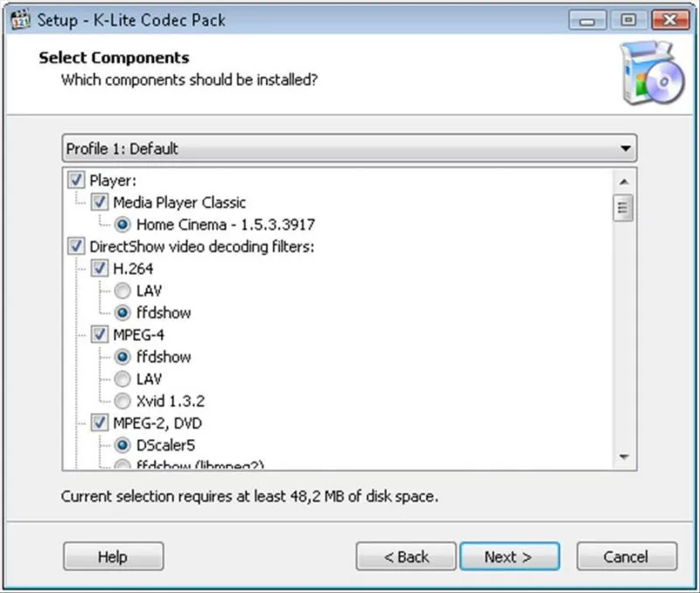Viewport: 700px width, 593px height.
Task: Close the K-Lite Codec Pack setup window
Action: pyautogui.click(x=670, y=20)
